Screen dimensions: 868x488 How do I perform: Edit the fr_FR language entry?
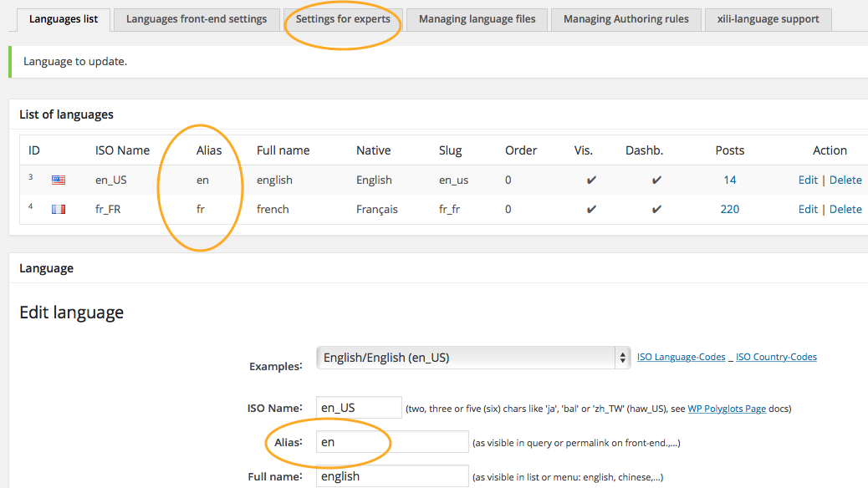(808, 208)
